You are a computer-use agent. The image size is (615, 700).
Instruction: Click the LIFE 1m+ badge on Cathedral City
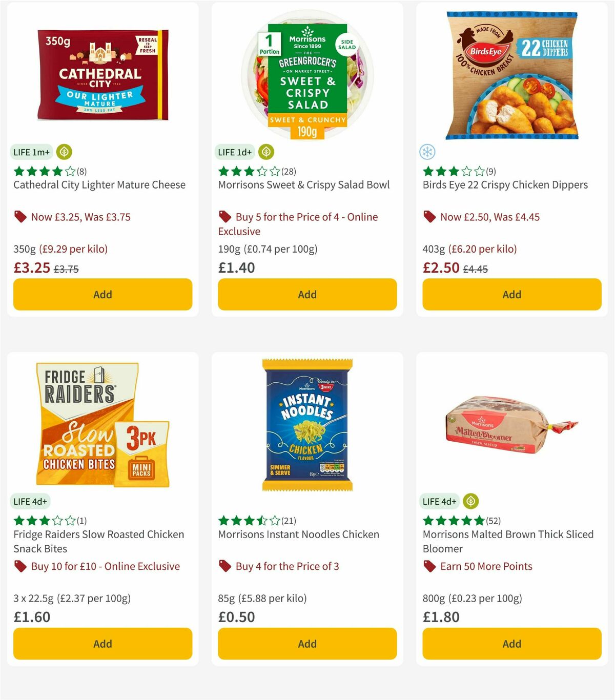(31, 152)
